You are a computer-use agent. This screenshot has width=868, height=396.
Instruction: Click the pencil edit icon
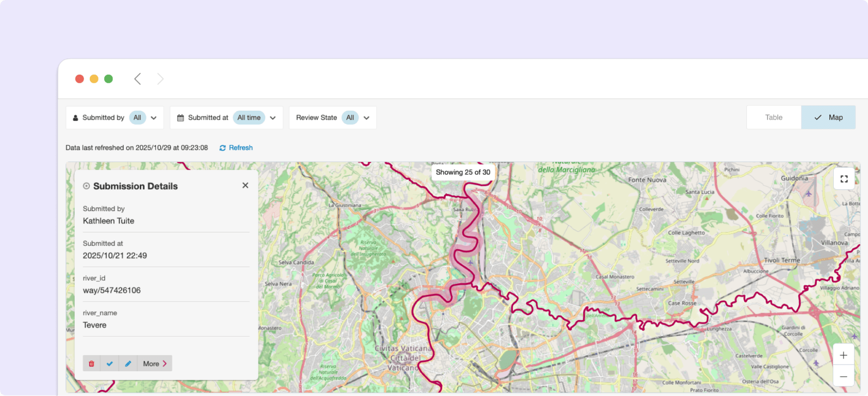128,363
